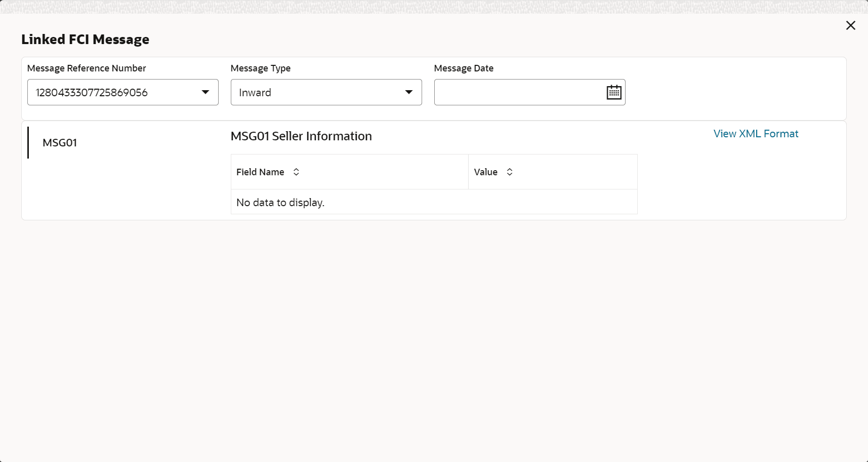The image size is (868, 462).
Task: Open the View XML Format link
Action: 756,134
